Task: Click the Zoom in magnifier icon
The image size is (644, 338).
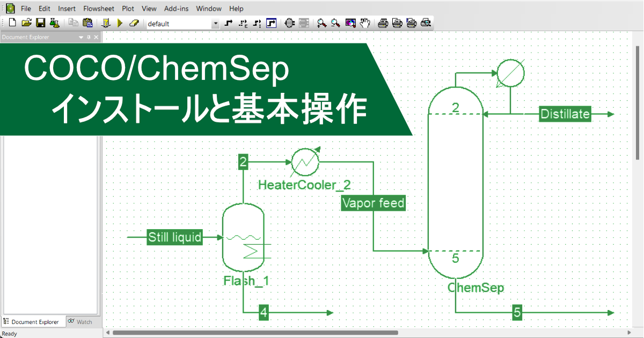Action: tap(322, 23)
